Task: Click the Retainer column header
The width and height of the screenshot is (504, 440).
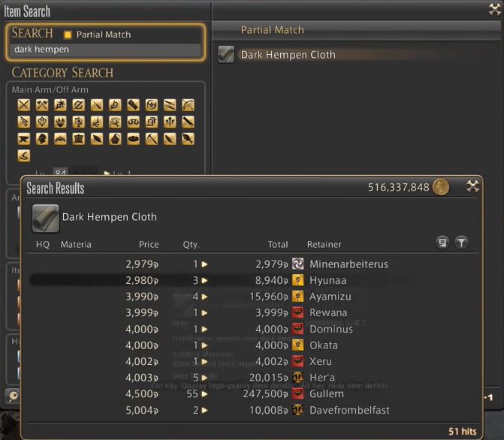Action: [324, 245]
